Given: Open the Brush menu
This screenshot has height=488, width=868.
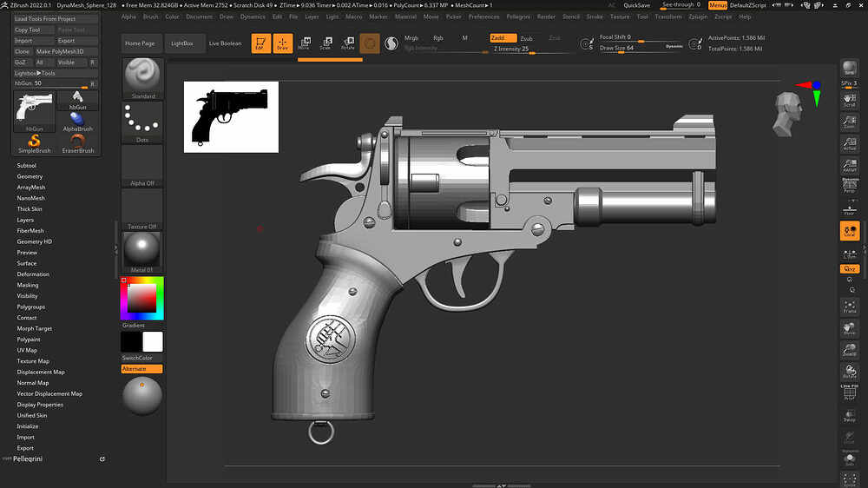Looking at the screenshot, I should (150, 16).
